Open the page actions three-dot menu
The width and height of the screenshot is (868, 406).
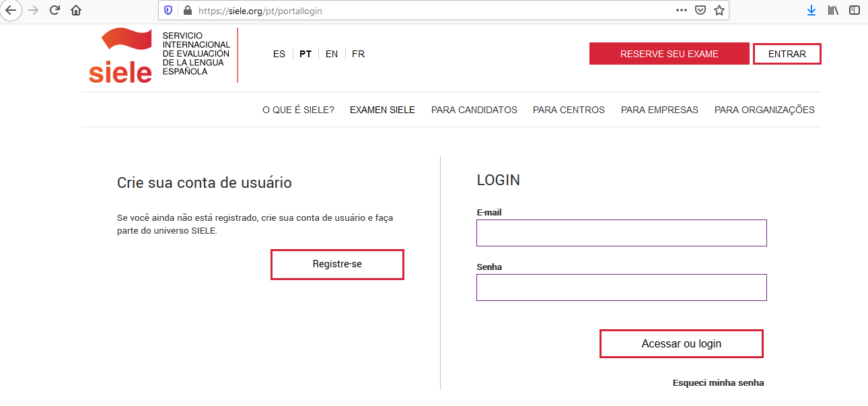point(682,10)
